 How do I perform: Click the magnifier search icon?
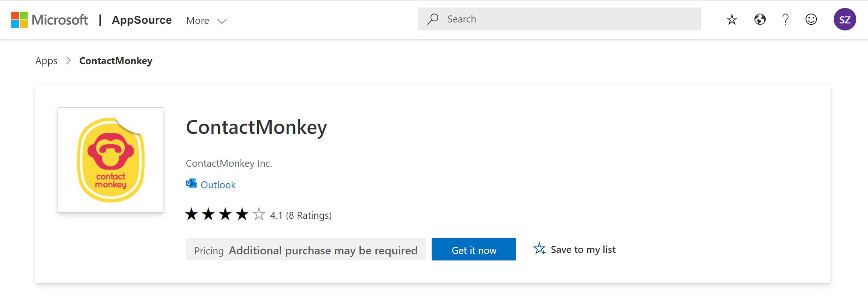pyautogui.click(x=433, y=19)
